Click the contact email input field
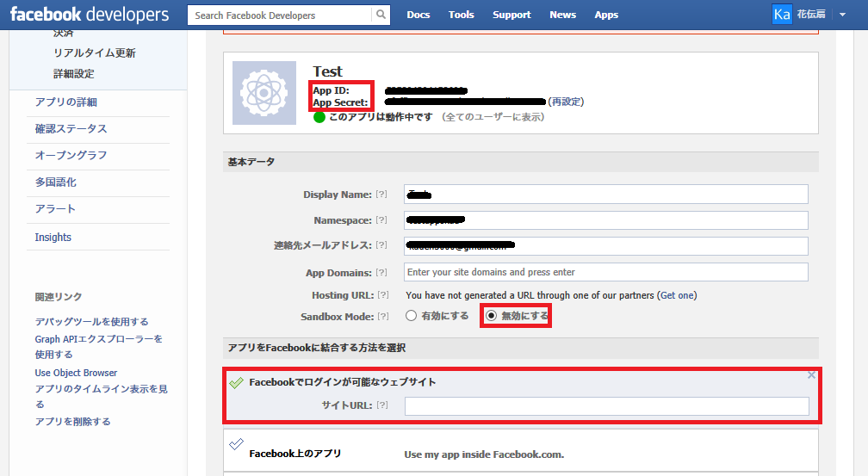The width and height of the screenshot is (868, 476). 605,246
